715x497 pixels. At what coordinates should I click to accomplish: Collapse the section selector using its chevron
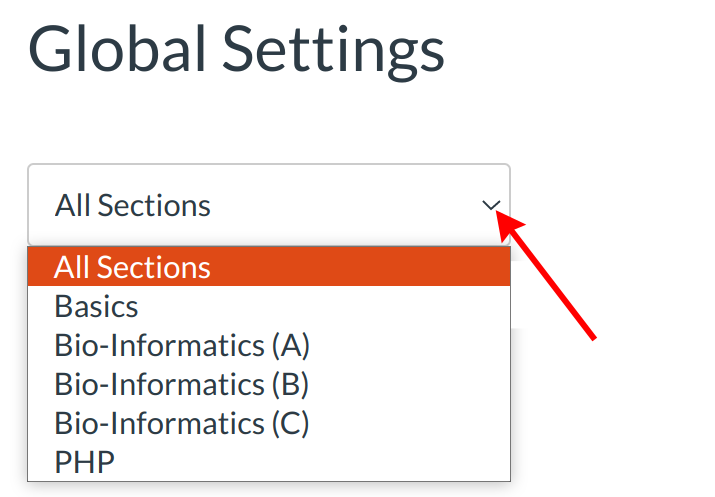pos(491,205)
